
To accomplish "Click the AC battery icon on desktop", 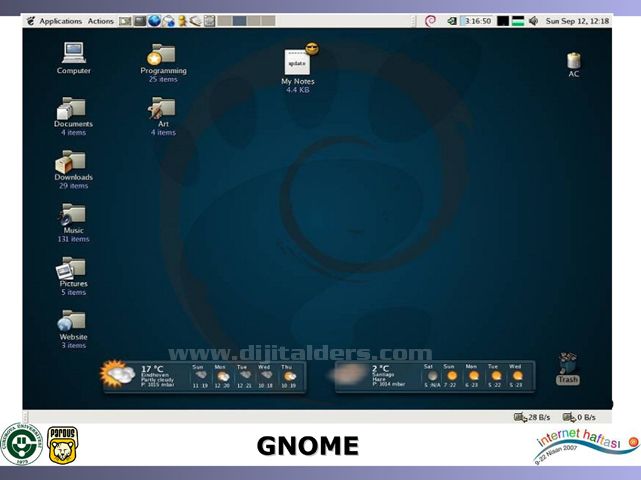I will tap(574, 61).
